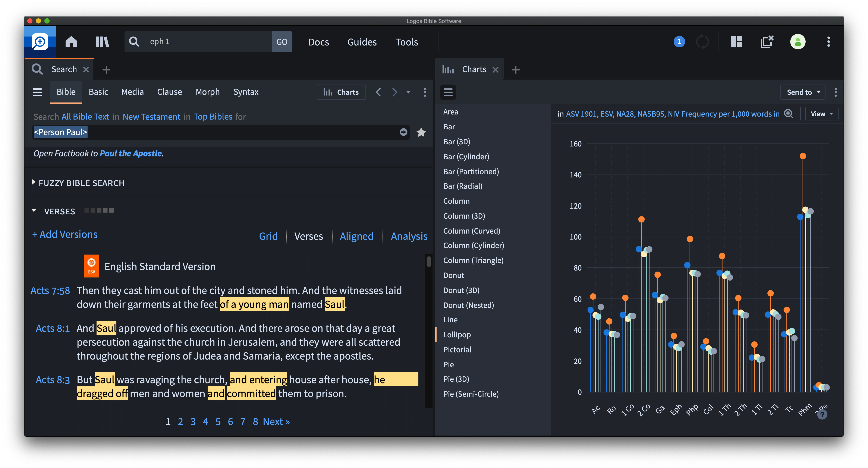Open the Send to dropdown
This screenshot has height=468, width=868.
point(802,92)
